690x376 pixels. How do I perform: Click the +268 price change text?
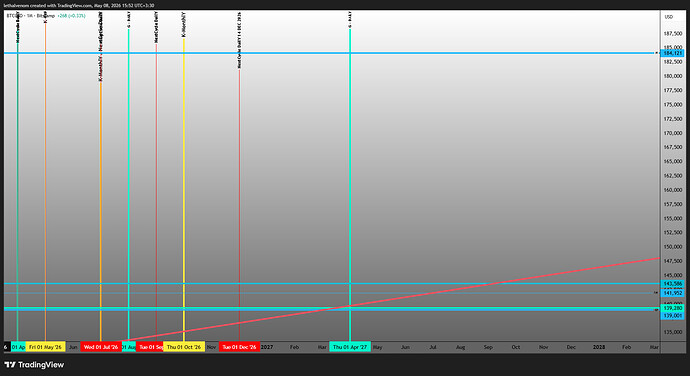(71, 16)
